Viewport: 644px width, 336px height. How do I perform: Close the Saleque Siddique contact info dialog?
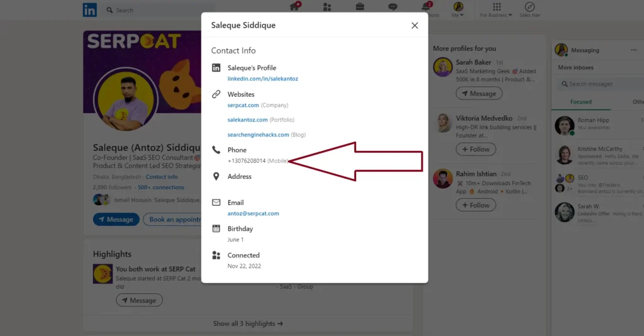tap(414, 25)
